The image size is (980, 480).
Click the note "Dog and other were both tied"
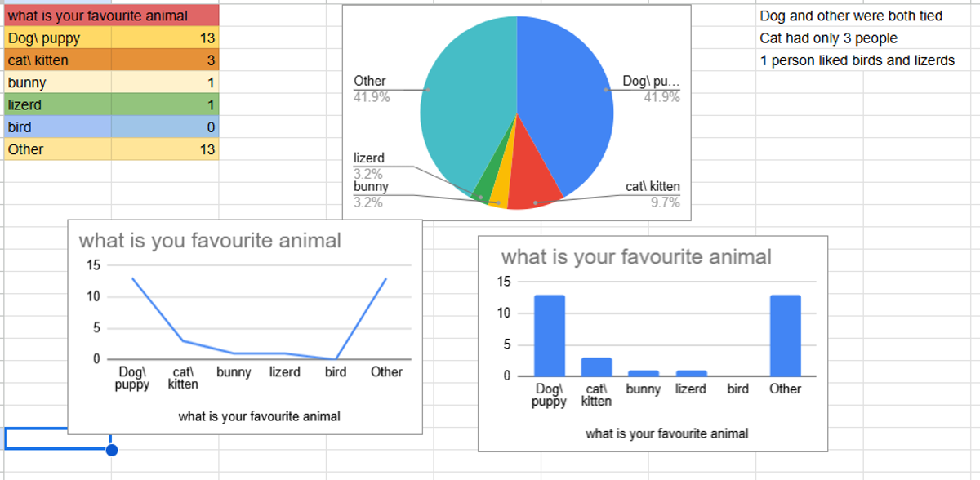(x=851, y=16)
